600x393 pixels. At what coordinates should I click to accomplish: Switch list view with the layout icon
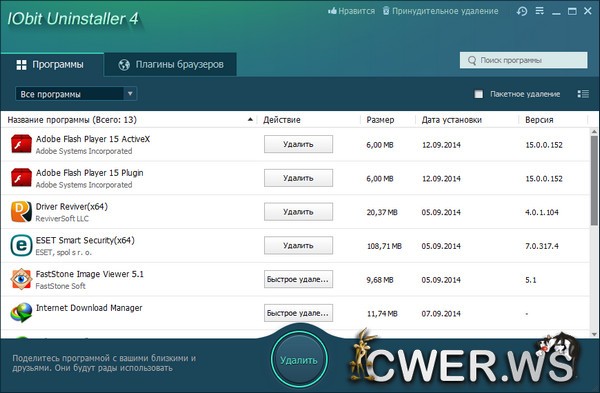pos(583,94)
